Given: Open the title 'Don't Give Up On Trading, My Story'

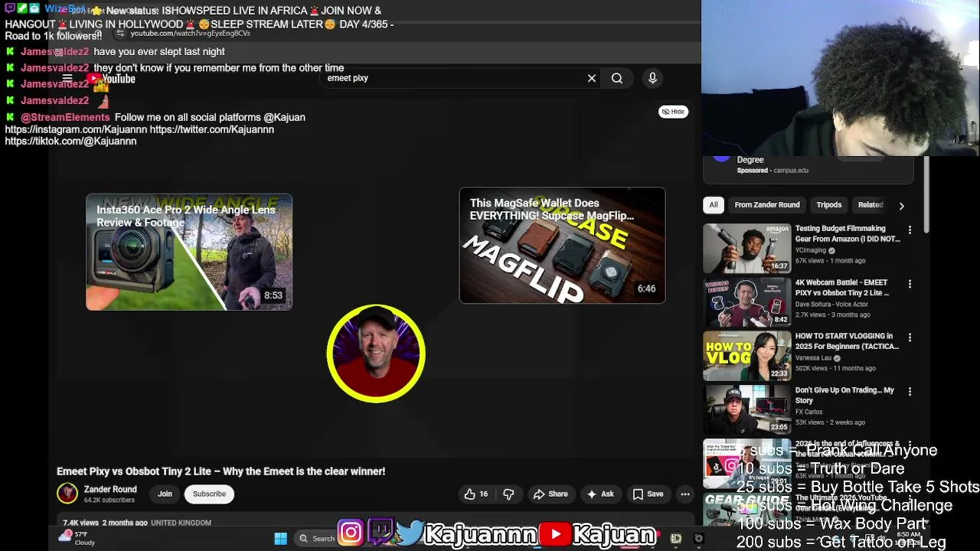Looking at the screenshot, I should tap(844, 395).
